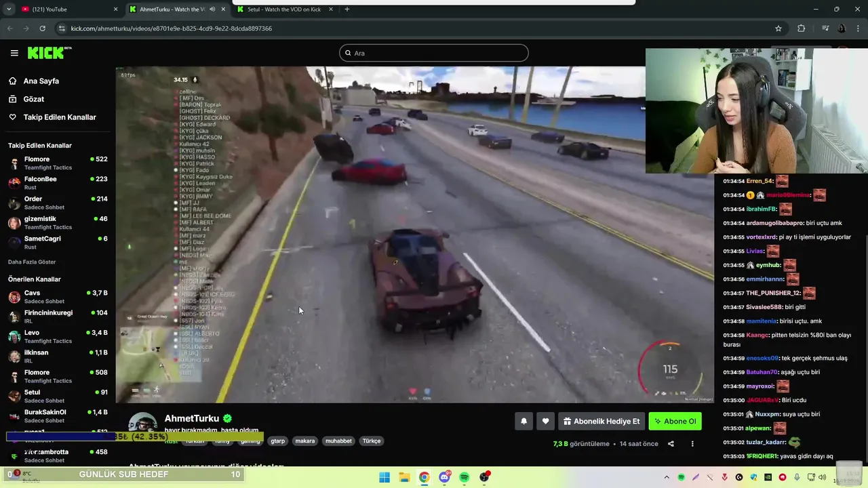
Task: Click the NVIDIA tray icon
Action: [768, 477]
